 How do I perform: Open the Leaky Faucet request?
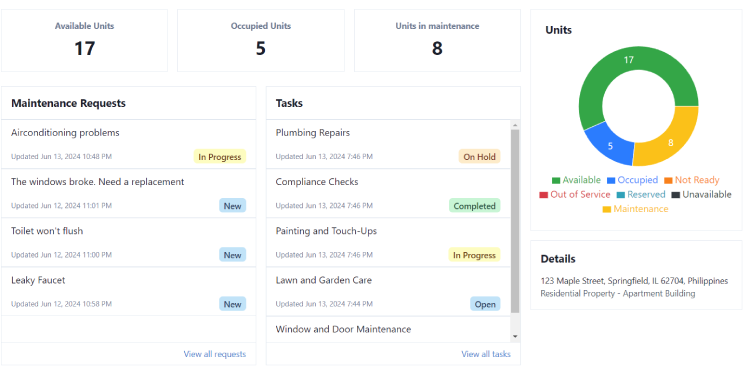tap(128, 292)
